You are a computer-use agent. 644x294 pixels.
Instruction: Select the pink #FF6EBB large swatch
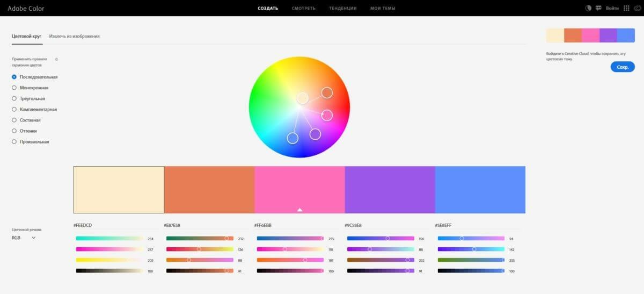click(299, 190)
